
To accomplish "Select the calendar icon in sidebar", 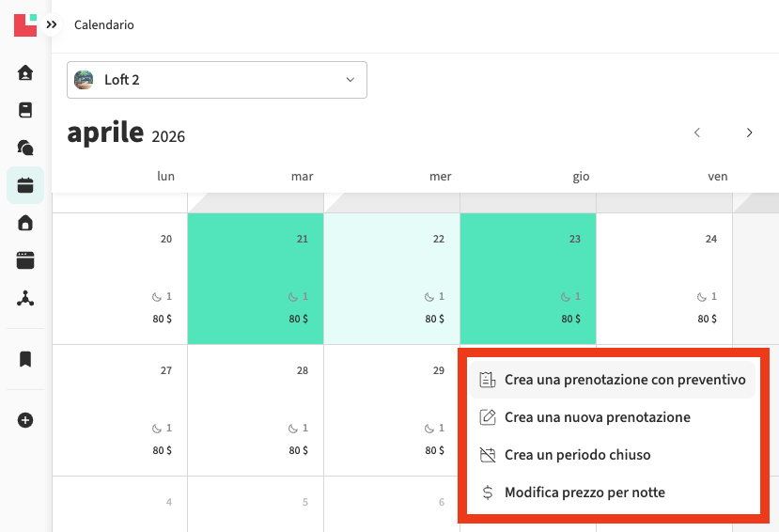I will (x=25, y=185).
